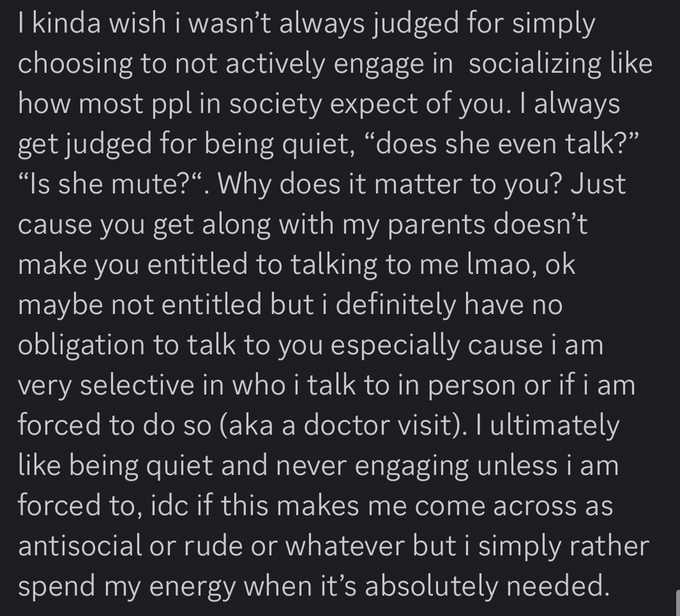Viewport: 680px width, 616px height.
Task: Click the quote "Is she mute?"
Action: click(x=115, y=184)
